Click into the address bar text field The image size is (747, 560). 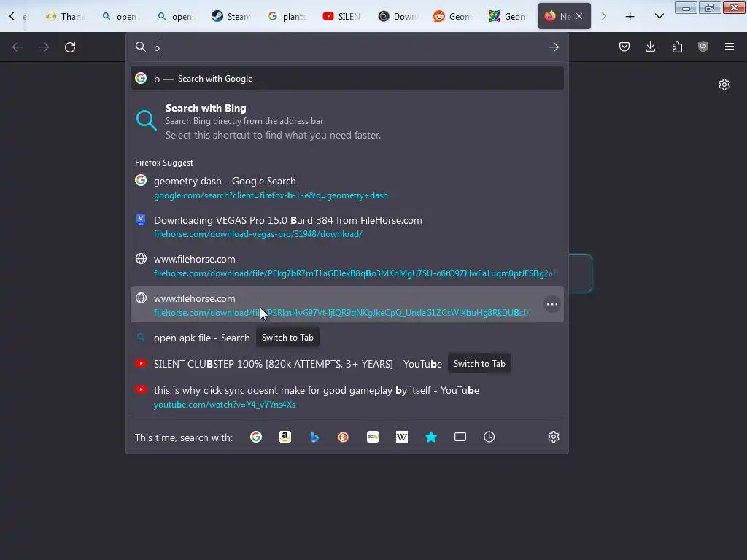pos(348,47)
